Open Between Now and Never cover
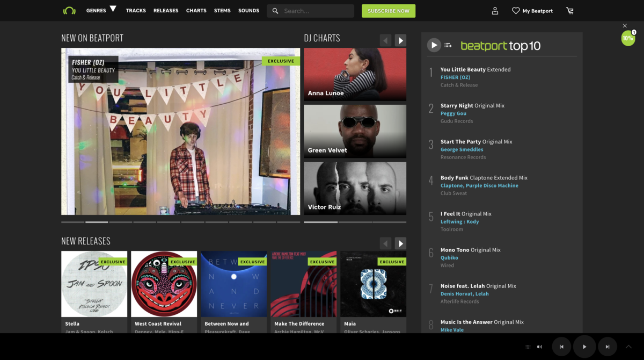The width and height of the screenshot is (644, 360). (233, 284)
